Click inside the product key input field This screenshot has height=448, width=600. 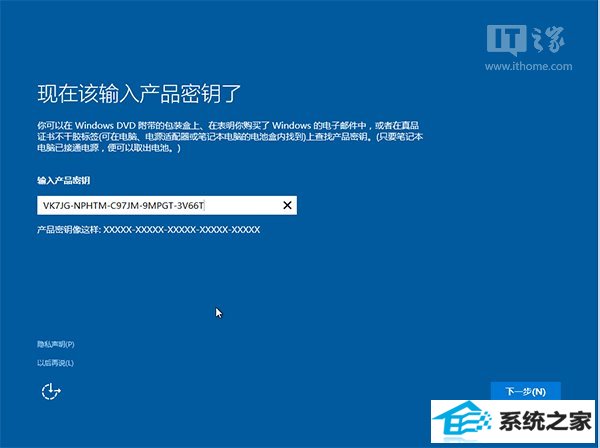167,205
